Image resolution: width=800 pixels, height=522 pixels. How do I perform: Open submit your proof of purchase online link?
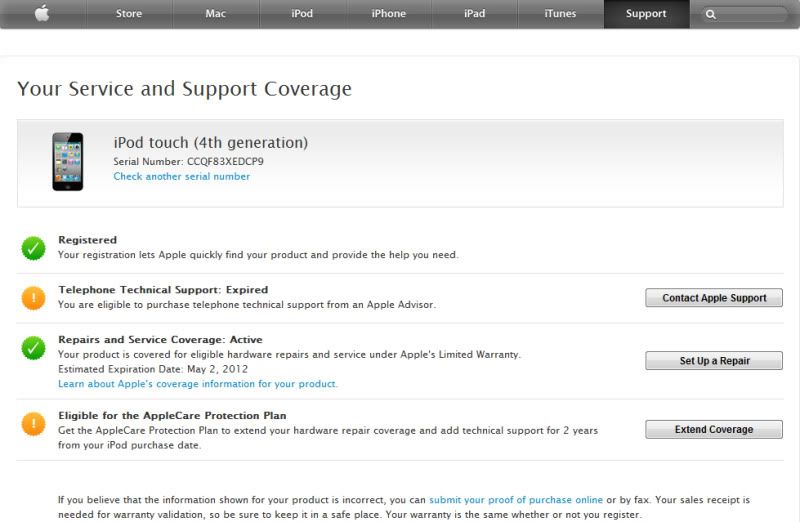pyautogui.click(x=516, y=500)
